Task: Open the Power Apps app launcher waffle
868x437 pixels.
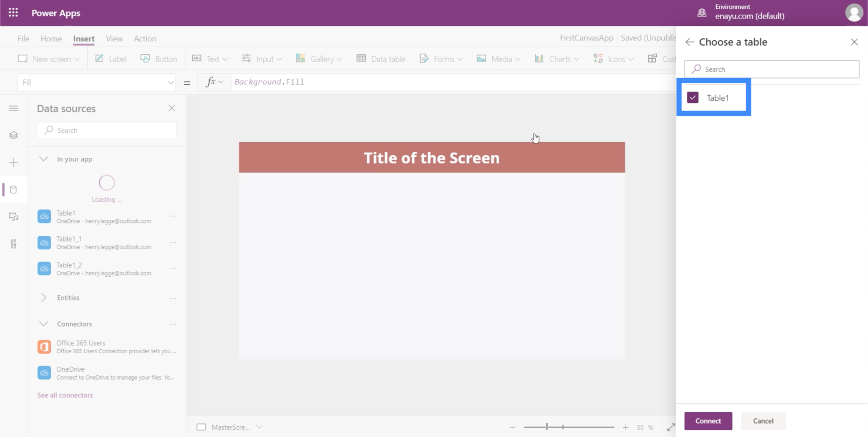Action: [13, 12]
